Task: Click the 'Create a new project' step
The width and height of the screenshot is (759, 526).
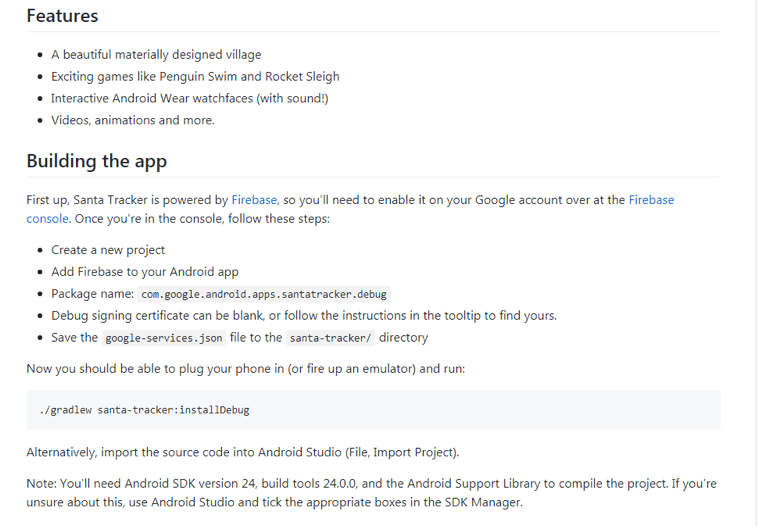Action: click(x=108, y=250)
